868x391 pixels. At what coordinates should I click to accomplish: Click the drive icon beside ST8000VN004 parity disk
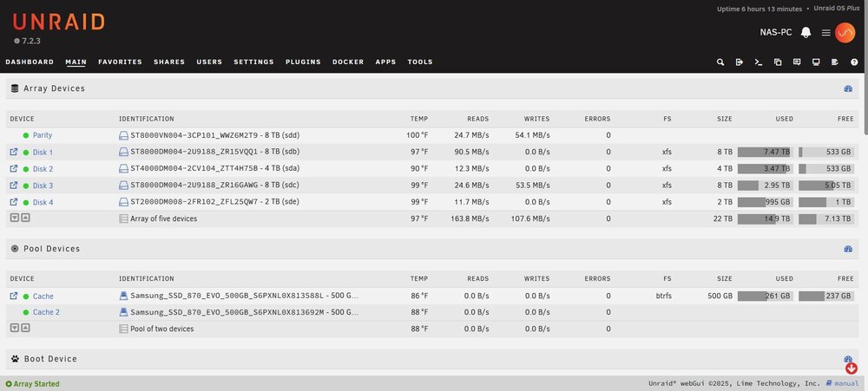[x=123, y=135]
